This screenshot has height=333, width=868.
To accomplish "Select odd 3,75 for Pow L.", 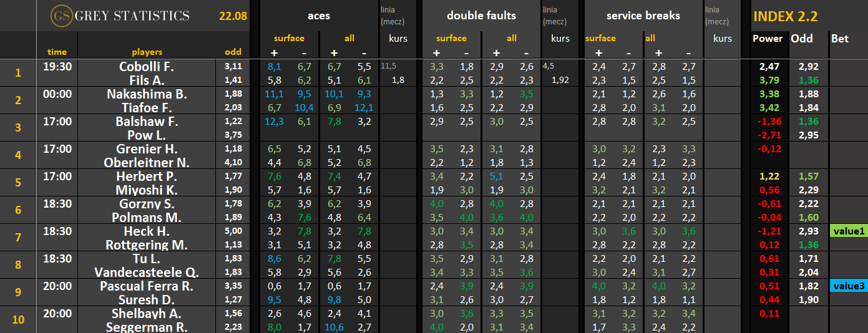I will (233, 134).
